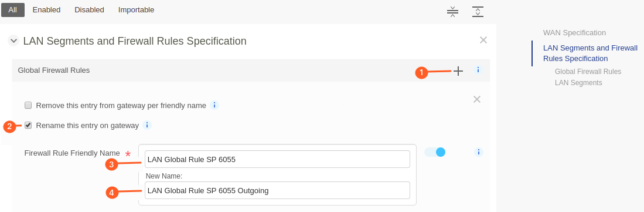Viewport: 644px width, 212px height.
Task: Toggle the Firewall Rule Friendly Name switch
Action: [435, 152]
